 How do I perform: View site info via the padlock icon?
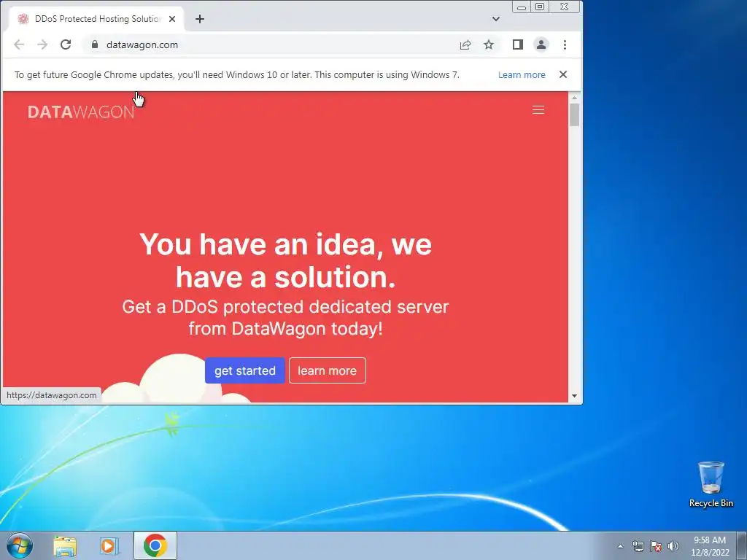point(95,44)
